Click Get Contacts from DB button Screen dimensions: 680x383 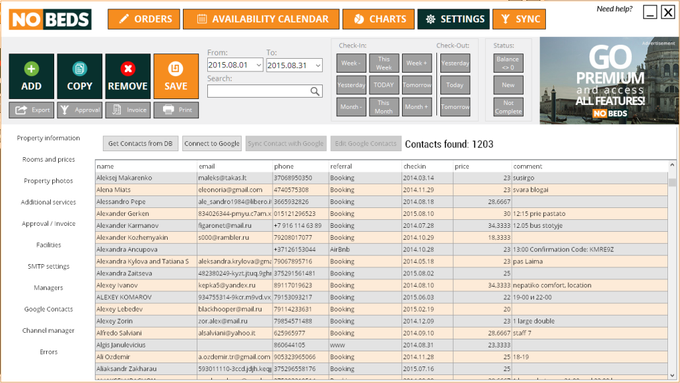click(x=141, y=144)
